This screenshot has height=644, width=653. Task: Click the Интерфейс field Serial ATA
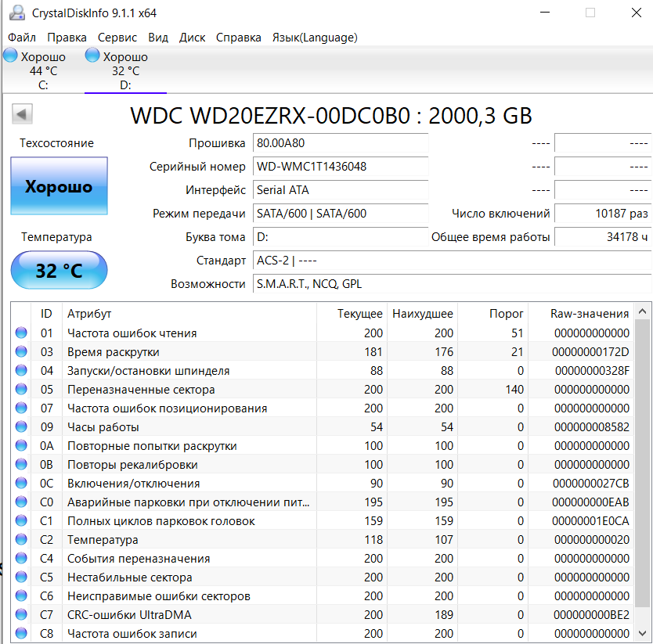341,190
